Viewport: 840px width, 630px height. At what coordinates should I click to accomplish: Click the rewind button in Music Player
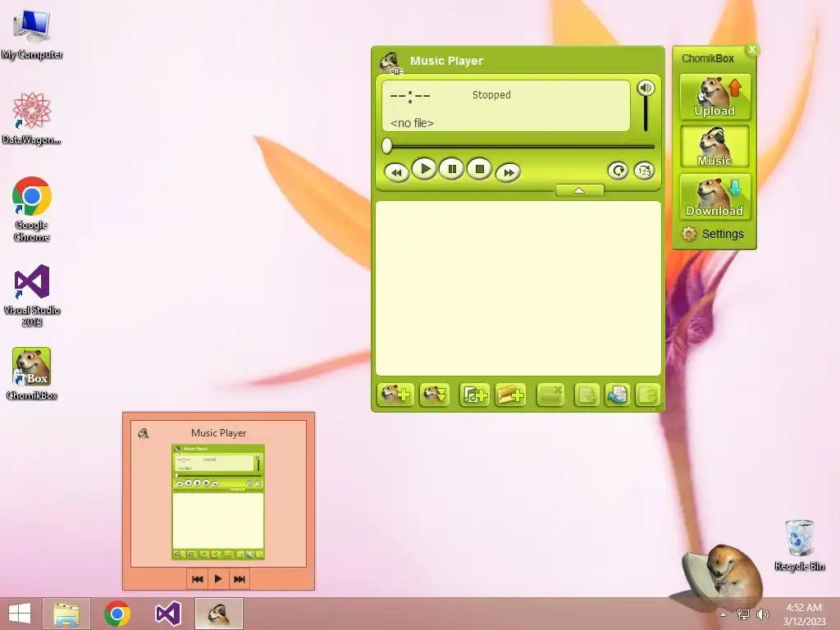coord(396,172)
